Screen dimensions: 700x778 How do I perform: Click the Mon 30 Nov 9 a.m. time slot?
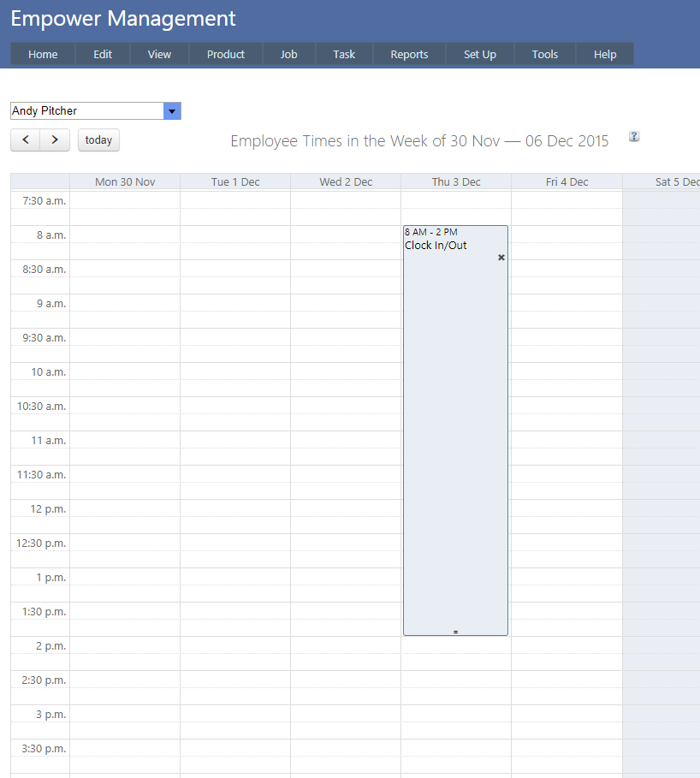click(125, 303)
